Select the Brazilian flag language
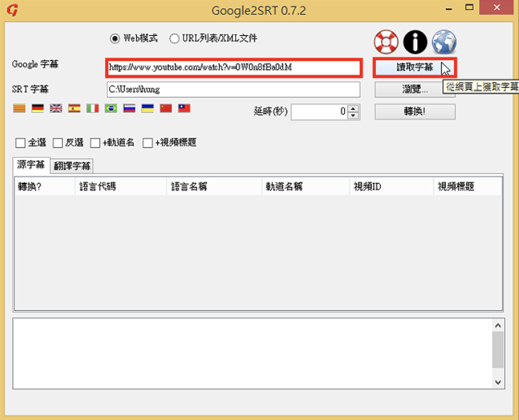Viewport: 519px width, 420px height. click(x=111, y=108)
